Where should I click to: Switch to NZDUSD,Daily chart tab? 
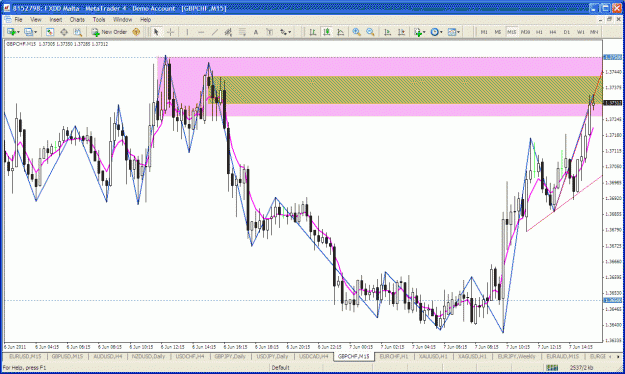click(149, 356)
